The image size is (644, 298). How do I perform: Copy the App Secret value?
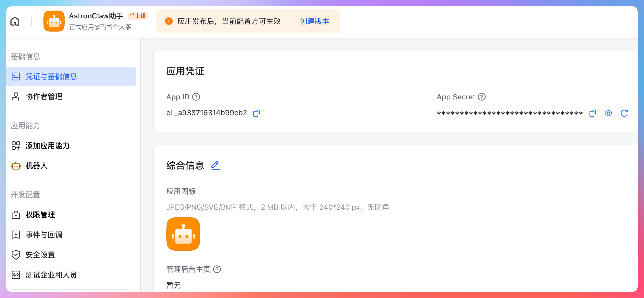[x=592, y=113]
